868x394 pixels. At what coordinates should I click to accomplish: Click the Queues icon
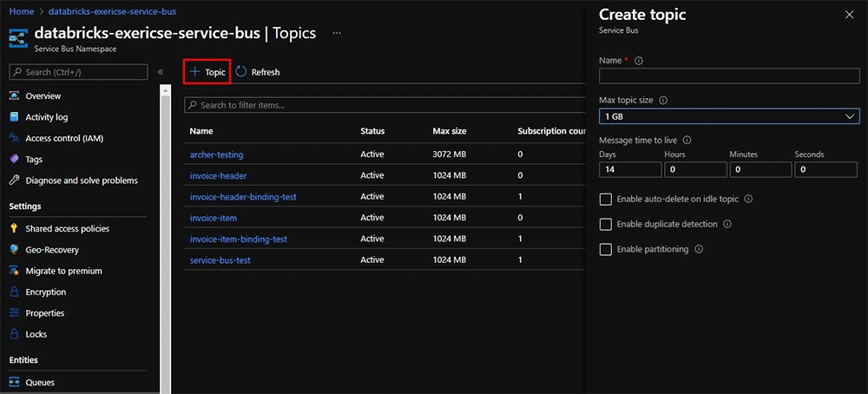point(15,382)
